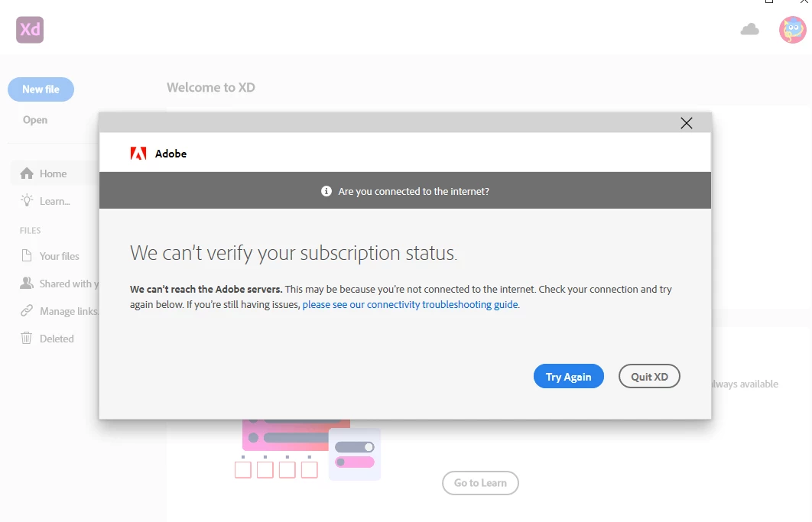Click the Adobe logo in the dialog
Screen dimensions: 812x522
click(x=138, y=154)
